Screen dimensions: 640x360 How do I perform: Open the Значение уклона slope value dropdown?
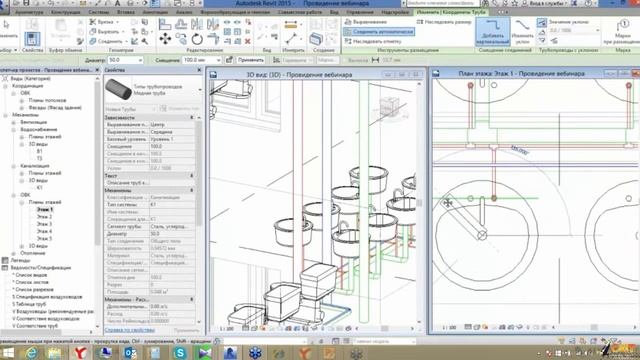598,31
